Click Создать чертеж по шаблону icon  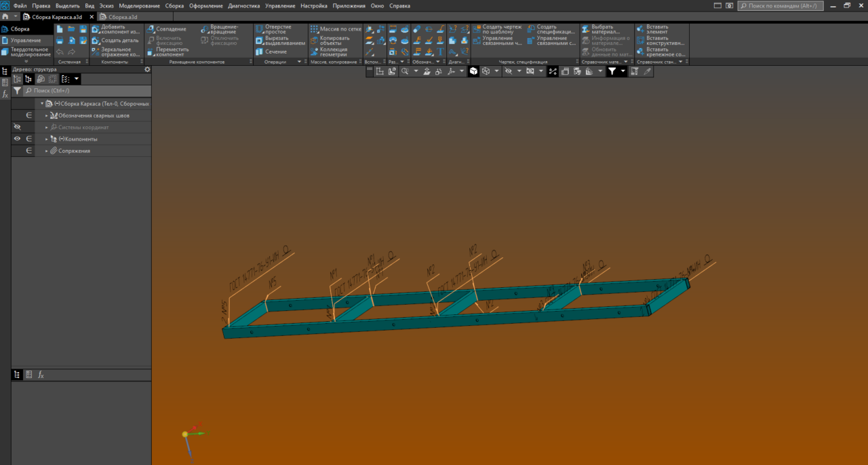pos(477,29)
